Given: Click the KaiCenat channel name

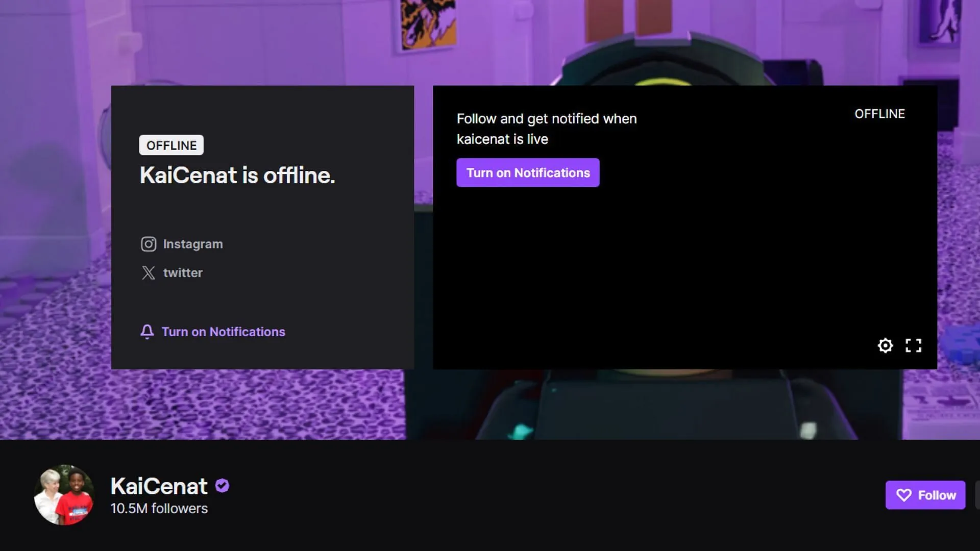Looking at the screenshot, I should pyautogui.click(x=159, y=486).
